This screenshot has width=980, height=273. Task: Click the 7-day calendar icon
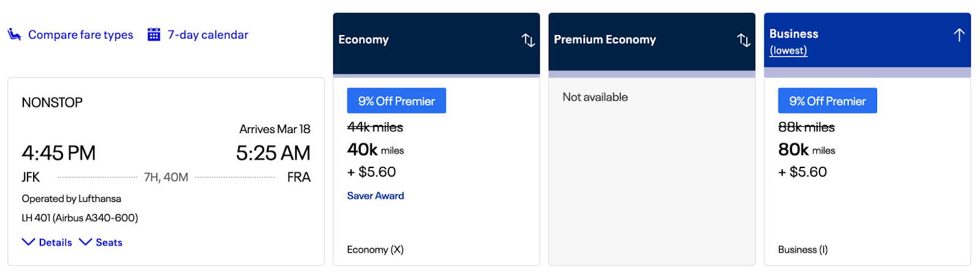(154, 34)
